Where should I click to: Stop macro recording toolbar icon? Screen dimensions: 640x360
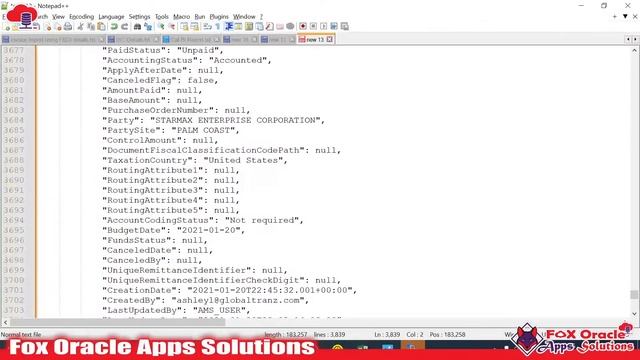click(x=313, y=27)
